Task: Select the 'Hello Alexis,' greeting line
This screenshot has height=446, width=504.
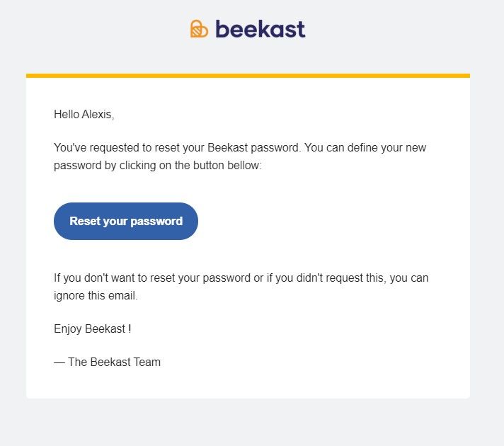Action: (84, 115)
